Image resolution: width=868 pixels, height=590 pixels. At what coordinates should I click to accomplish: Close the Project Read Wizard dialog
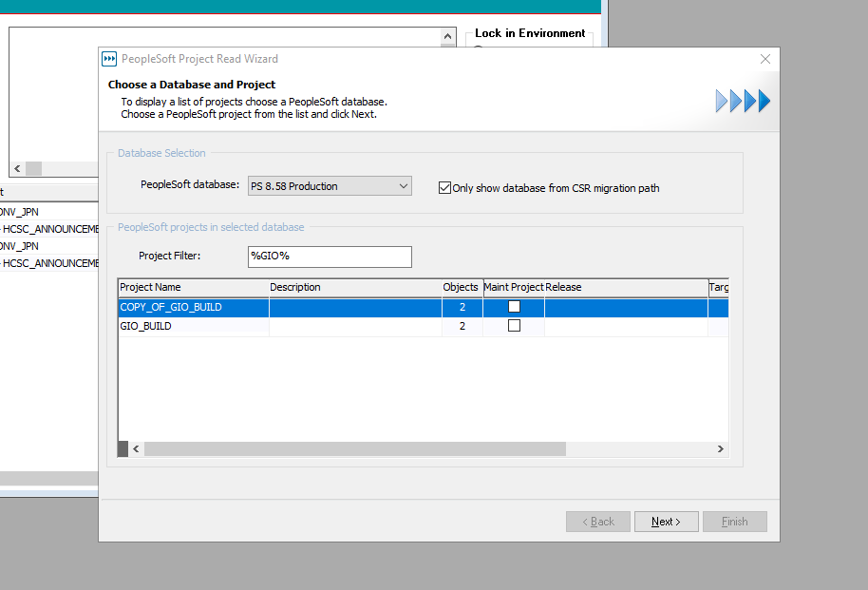click(x=765, y=59)
